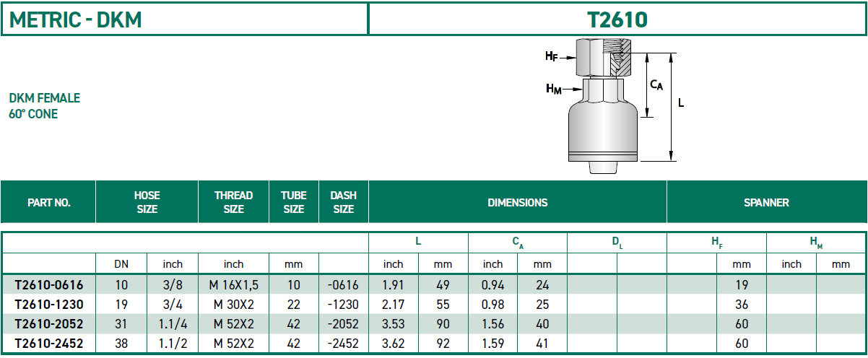Viewport: 868px width, 358px height.
Task: Click dash size -2052
Action: 343,324
